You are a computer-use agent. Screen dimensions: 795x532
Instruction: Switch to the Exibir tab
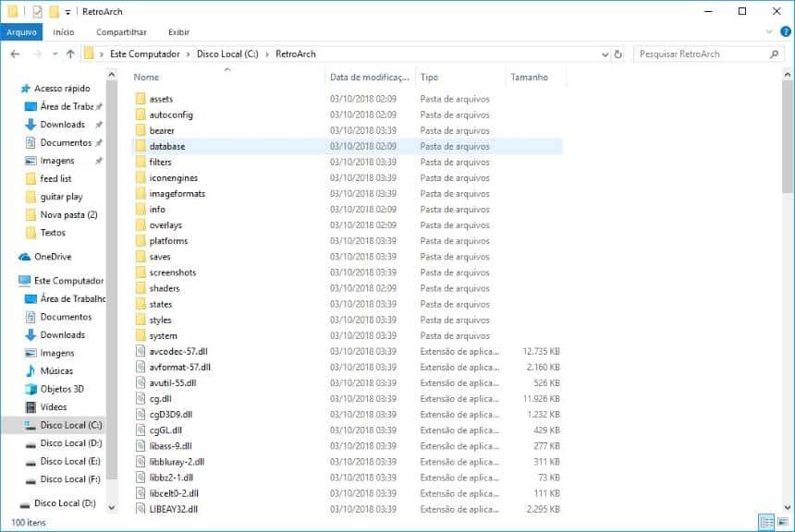[x=179, y=32]
